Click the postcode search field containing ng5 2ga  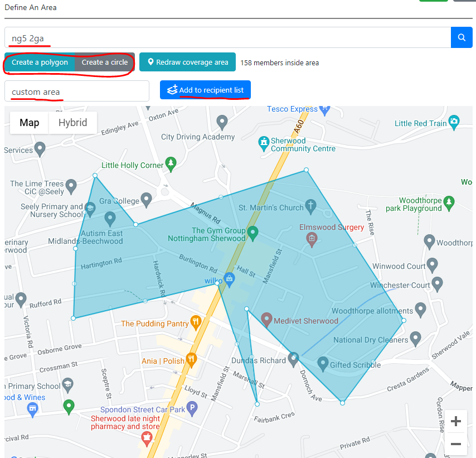point(227,37)
